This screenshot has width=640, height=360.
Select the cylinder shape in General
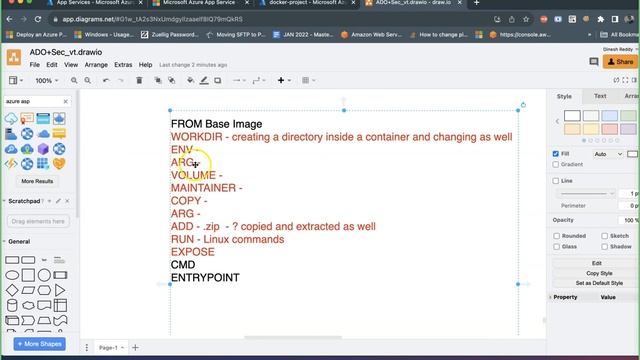(x=12, y=305)
